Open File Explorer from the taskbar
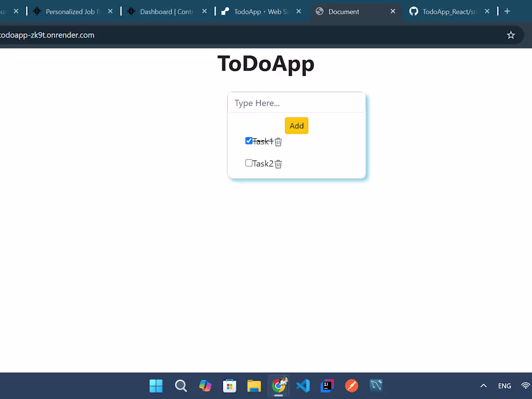 (x=254, y=385)
